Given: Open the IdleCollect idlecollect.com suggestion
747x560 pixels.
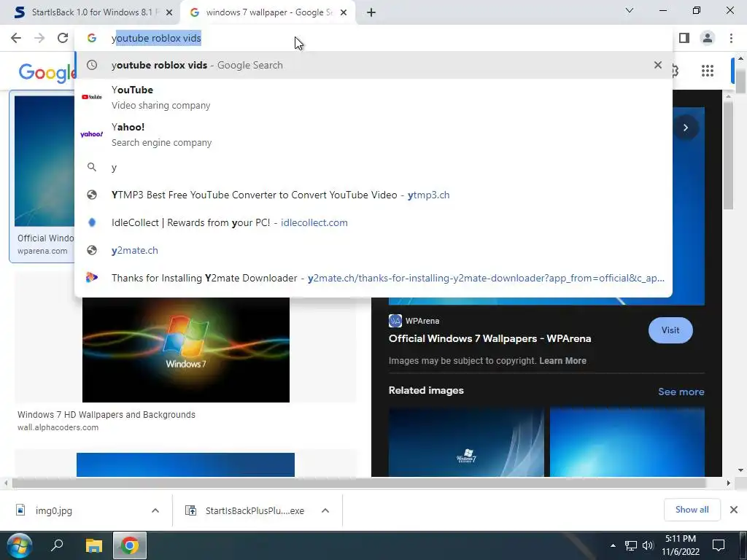Looking at the screenshot, I should [373, 222].
